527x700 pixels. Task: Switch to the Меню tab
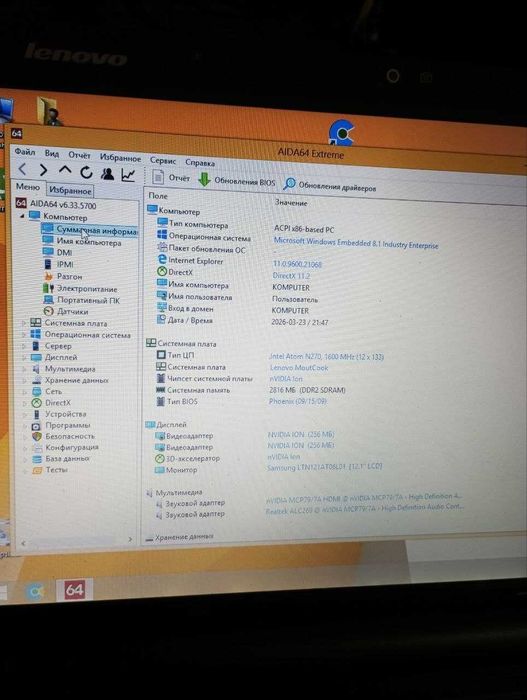[x=28, y=187]
